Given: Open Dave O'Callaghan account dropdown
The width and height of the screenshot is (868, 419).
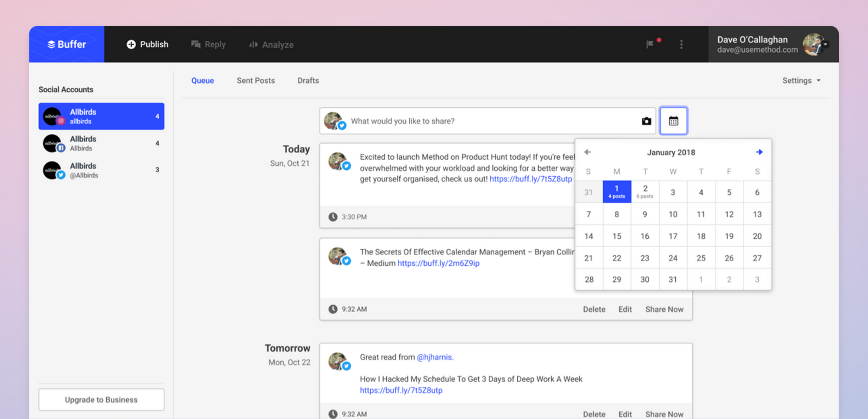Looking at the screenshot, I should coord(773,44).
